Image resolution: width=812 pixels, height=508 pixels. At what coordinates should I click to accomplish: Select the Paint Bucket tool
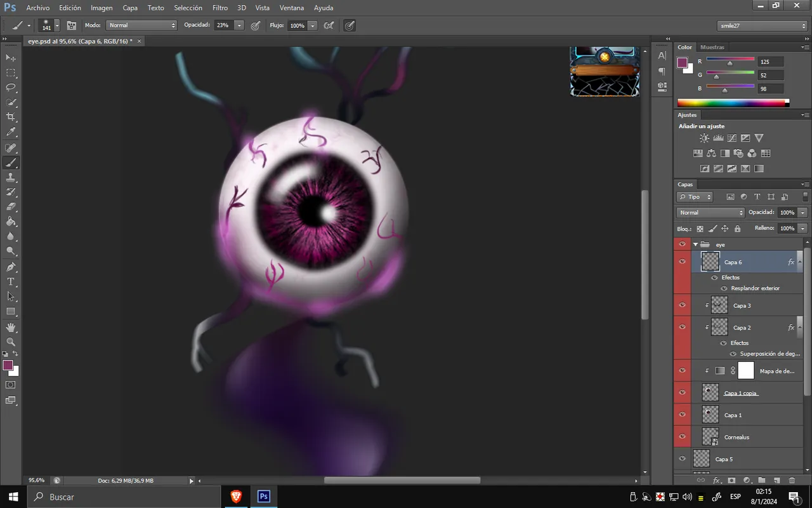pos(11,222)
